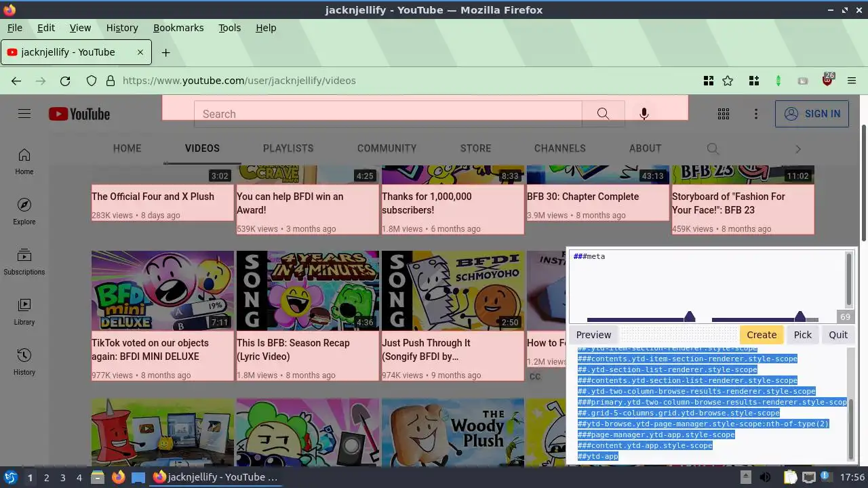Open the Tools menu

229,28
